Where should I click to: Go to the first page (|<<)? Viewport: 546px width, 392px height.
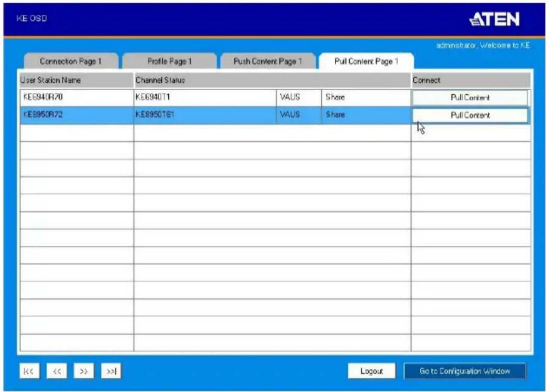29,371
